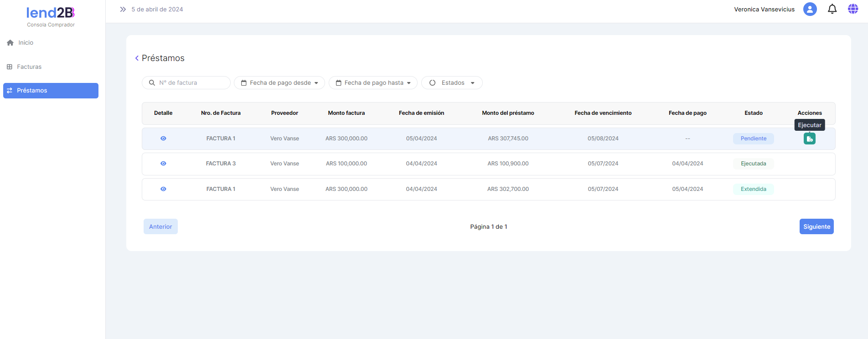Click the Siguiente page button
The image size is (868, 339).
(816, 226)
